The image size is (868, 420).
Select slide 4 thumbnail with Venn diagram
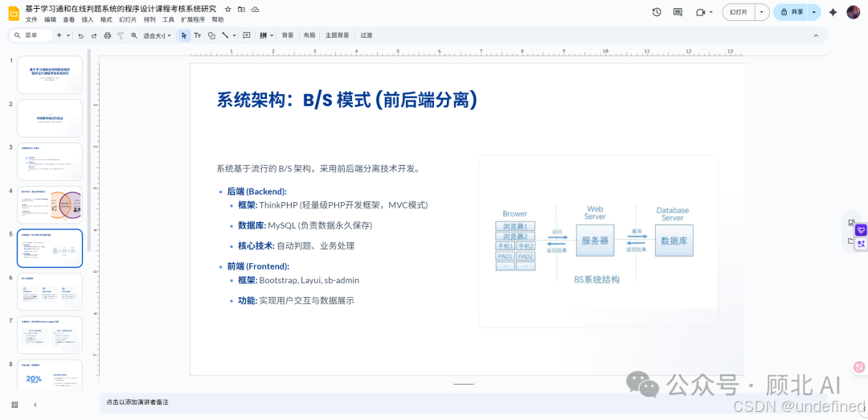(x=50, y=205)
